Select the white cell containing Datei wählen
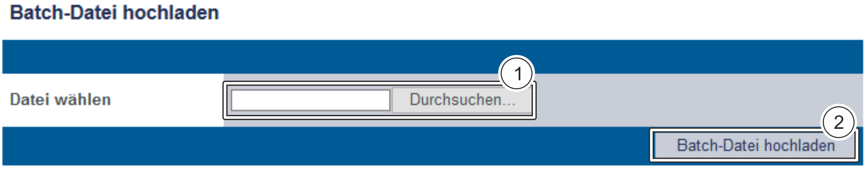868x190 pixels. click(113, 100)
